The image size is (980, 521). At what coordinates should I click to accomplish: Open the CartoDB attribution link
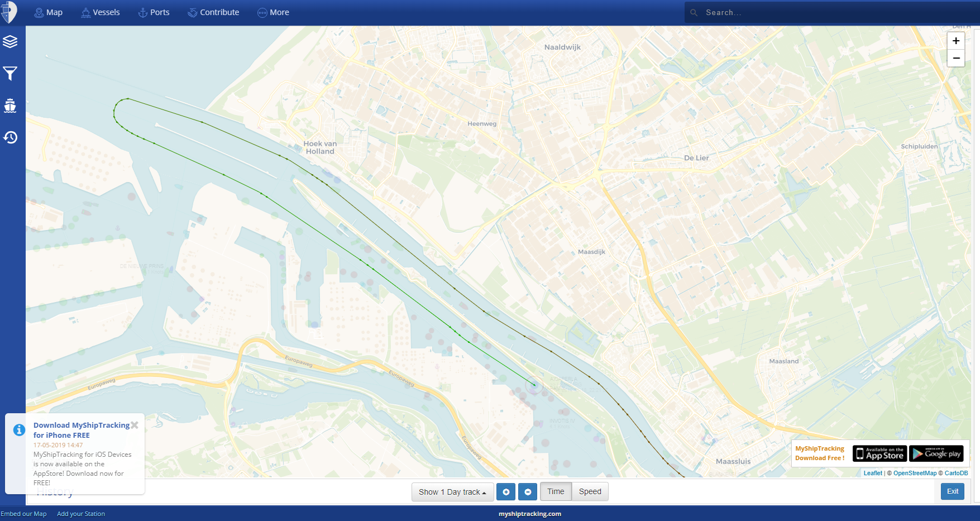[956, 473]
